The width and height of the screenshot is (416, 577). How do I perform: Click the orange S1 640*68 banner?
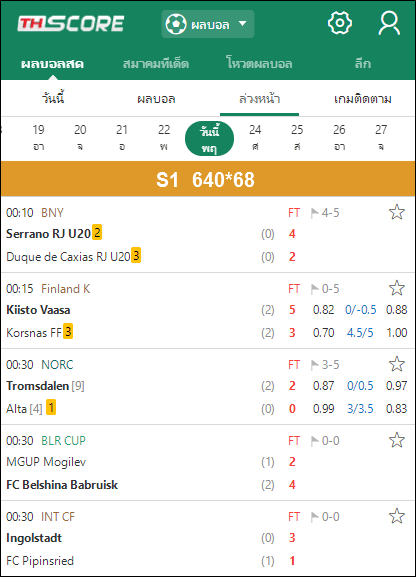point(208,179)
